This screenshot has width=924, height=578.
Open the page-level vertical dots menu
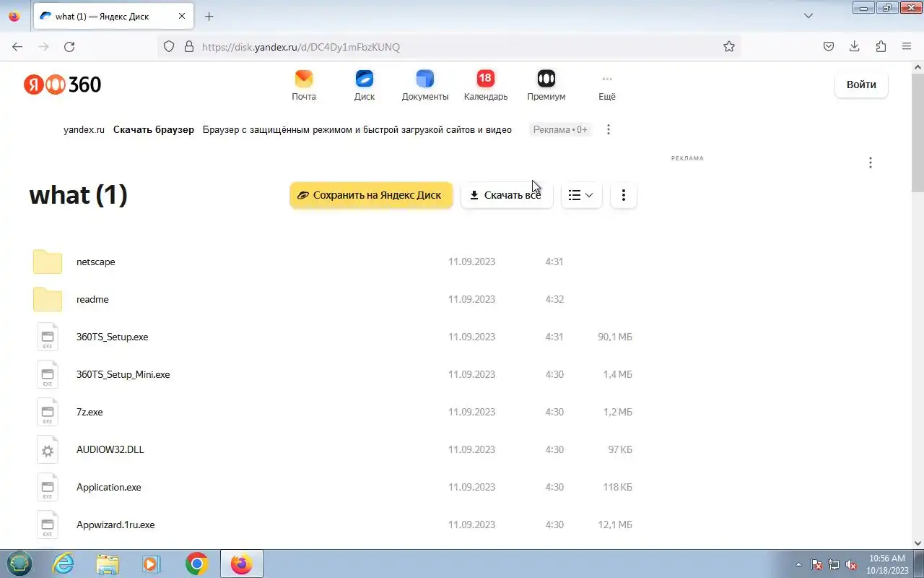point(871,163)
